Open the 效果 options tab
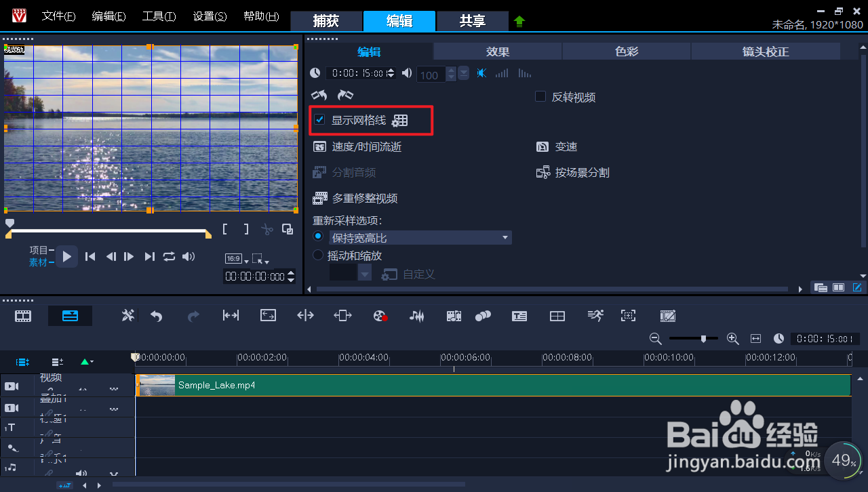This screenshot has width=868, height=492. [498, 52]
